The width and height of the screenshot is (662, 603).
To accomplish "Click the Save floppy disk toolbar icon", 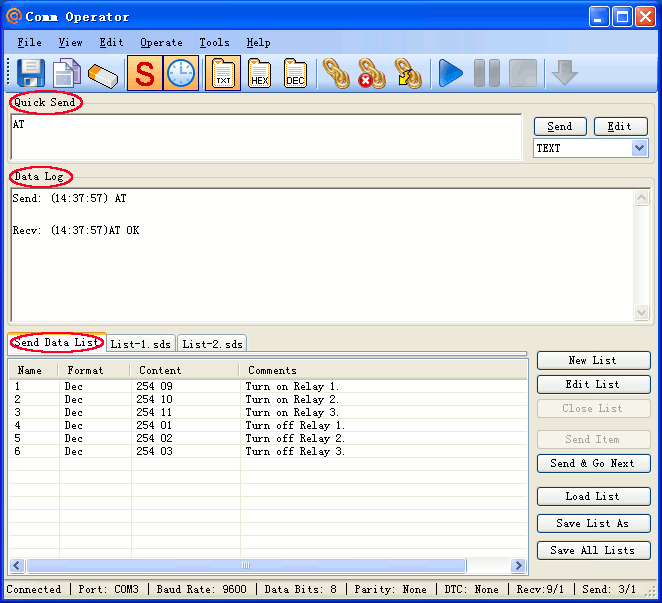I will (x=30, y=74).
